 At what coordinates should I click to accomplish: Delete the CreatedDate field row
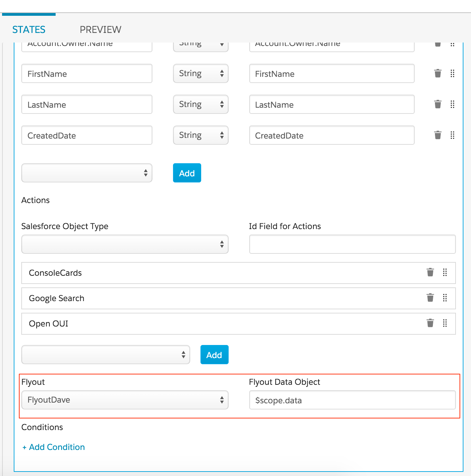(x=438, y=135)
